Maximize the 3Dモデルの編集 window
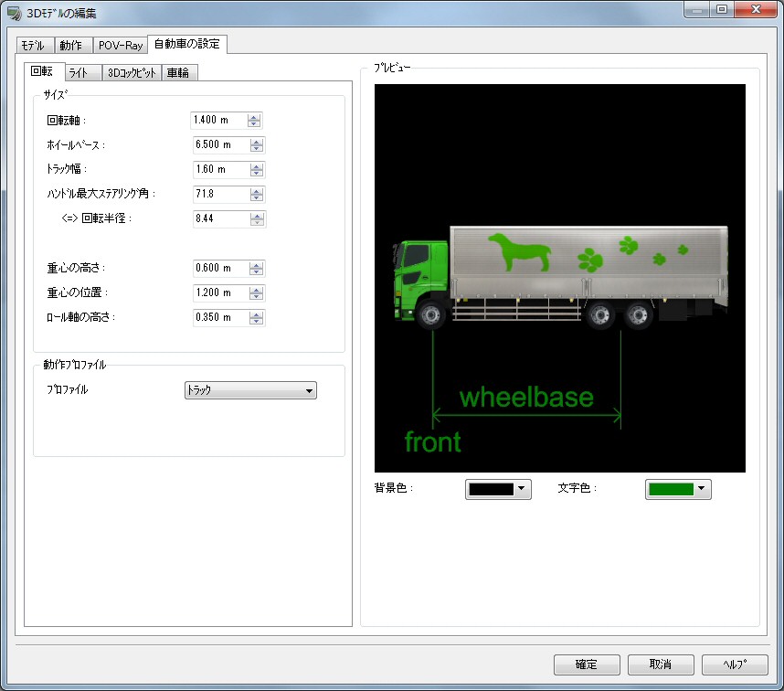Viewport: 784px width, 691px height. [x=722, y=9]
